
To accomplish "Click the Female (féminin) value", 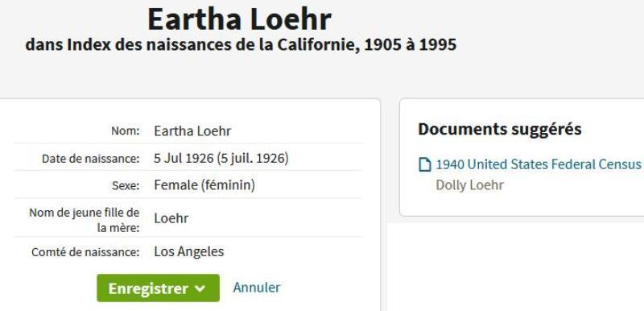I will tap(204, 185).
